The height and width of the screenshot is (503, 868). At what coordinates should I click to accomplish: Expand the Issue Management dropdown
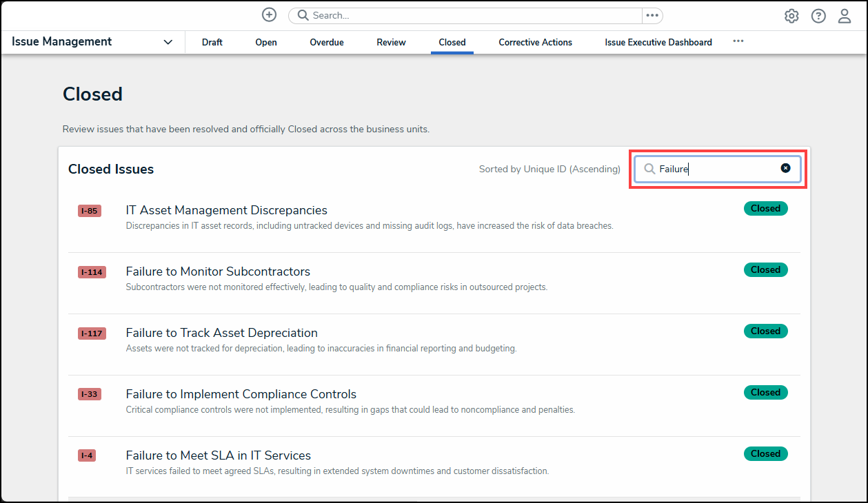(x=168, y=42)
